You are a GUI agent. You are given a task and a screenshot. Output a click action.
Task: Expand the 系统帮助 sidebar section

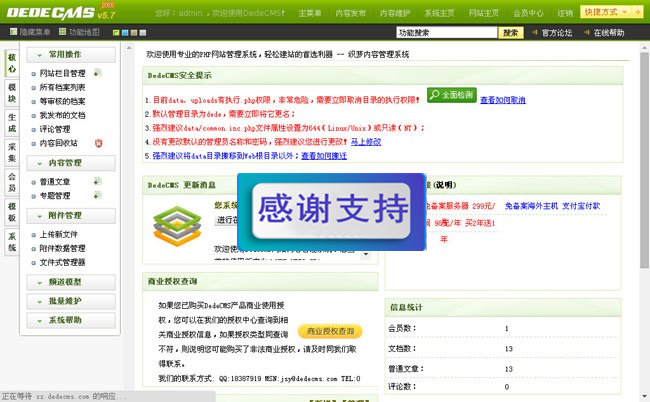pos(71,320)
